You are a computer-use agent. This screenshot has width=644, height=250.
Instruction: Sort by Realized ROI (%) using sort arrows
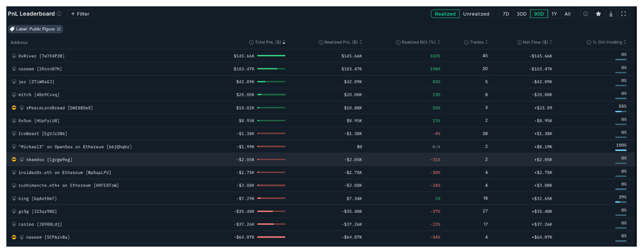tap(439, 42)
